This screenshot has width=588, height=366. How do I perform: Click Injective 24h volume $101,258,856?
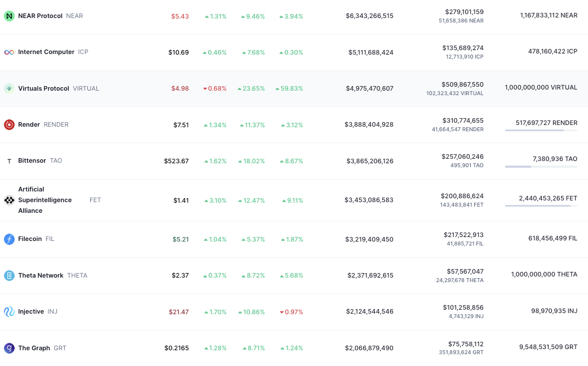[x=463, y=307]
